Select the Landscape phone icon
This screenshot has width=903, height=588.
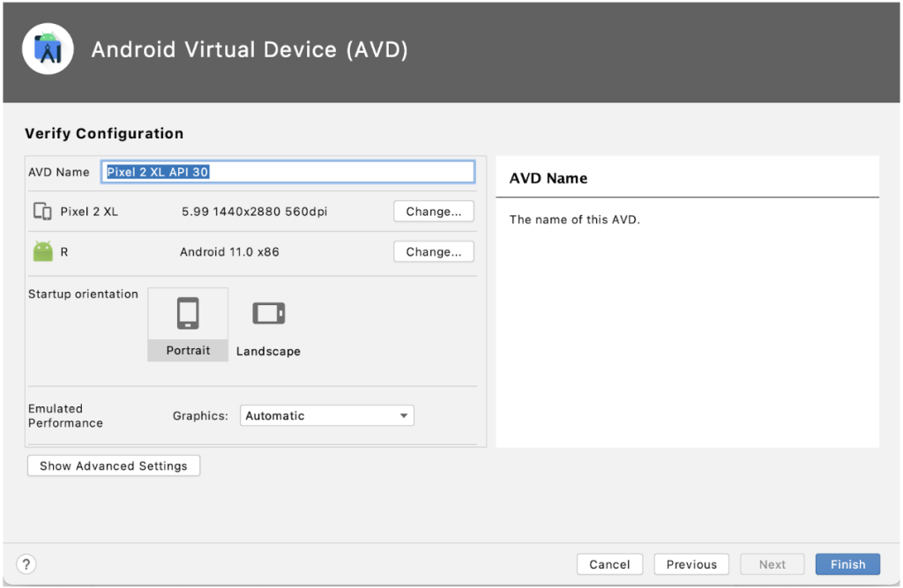click(268, 314)
